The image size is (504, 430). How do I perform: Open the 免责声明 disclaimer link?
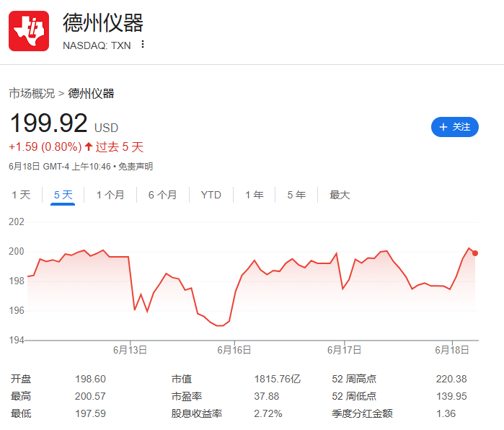tap(136, 167)
